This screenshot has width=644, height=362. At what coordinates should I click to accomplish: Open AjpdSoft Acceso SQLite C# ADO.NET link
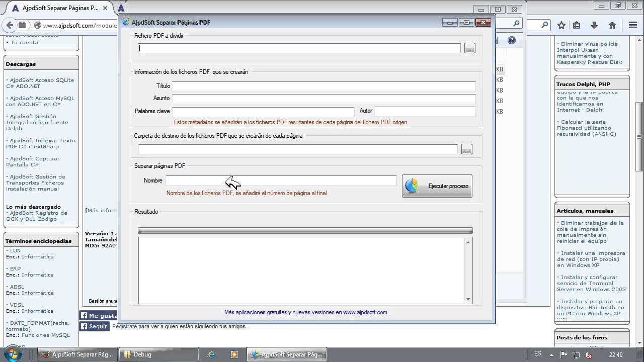click(x=40, y=83)
